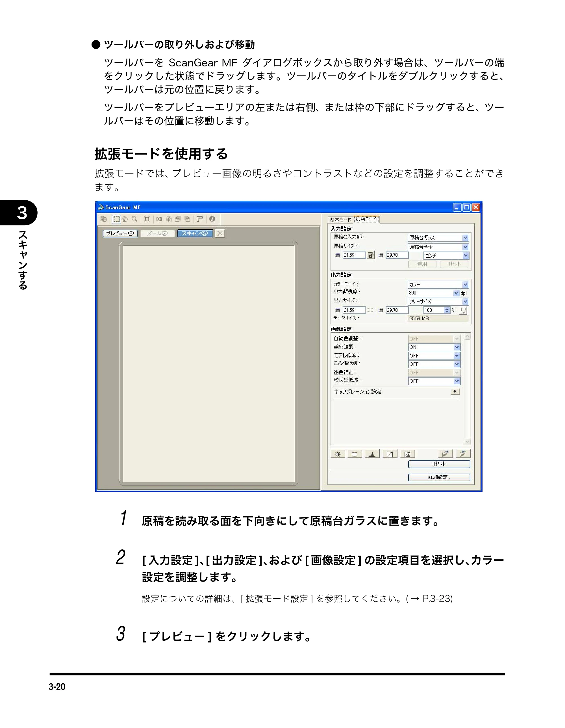Click the Mirror image toolbar icon

[169, 219]
